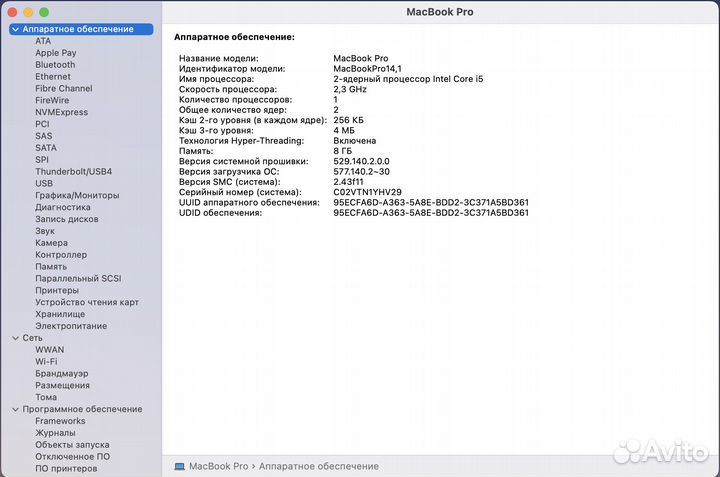Screen dimensions: 720x477
Task: Select SPI in the sidebar
Action: [x=42, y=160]
